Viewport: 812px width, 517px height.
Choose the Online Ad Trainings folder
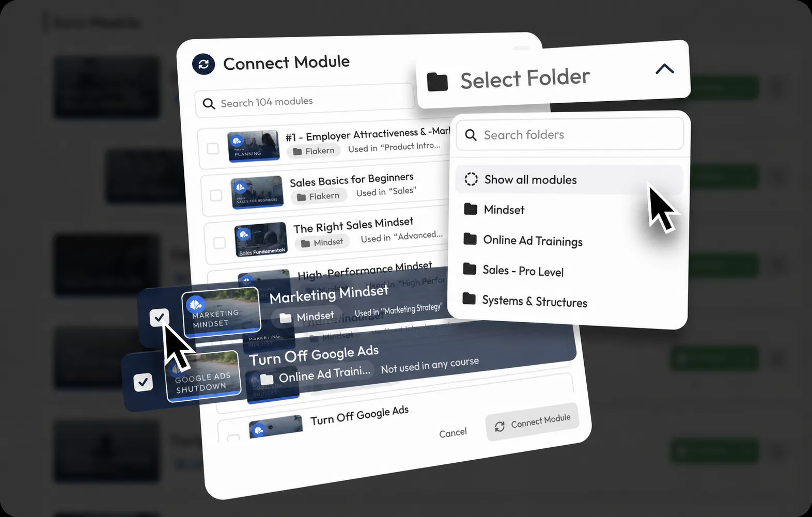tap(568, 240)
